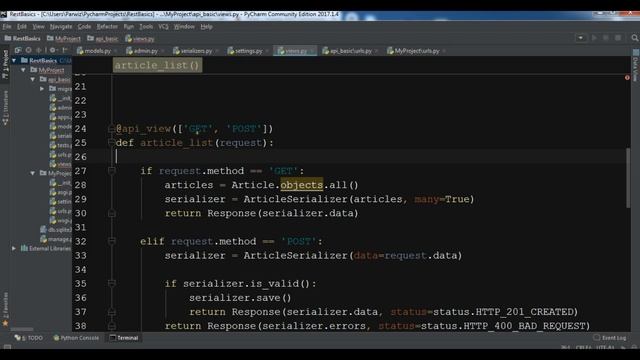The width and height of the screenshot is (640, 360).
Task: Click highlighted 'objects' word on line 28
Action: 302,185
